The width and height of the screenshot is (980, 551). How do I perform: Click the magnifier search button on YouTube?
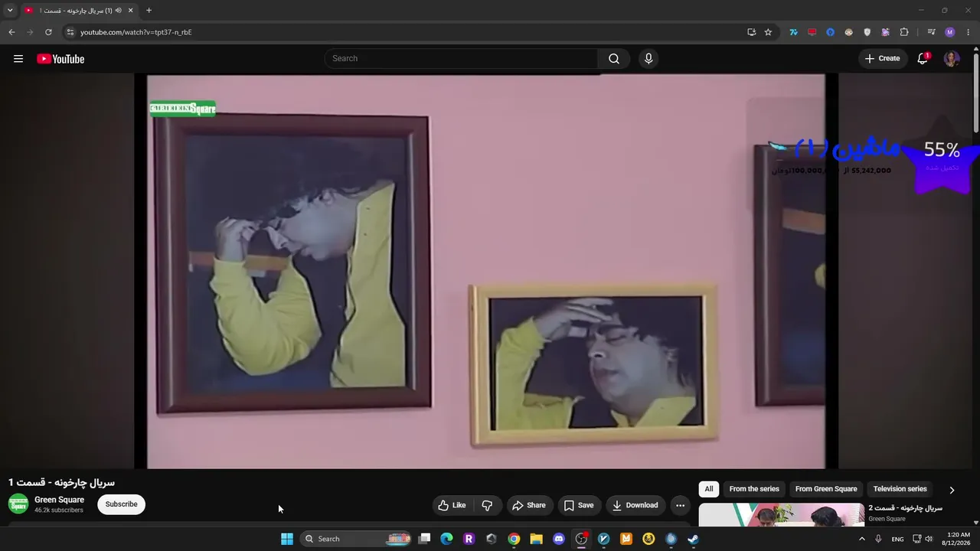pyautogui.click(x=614, y=59)
